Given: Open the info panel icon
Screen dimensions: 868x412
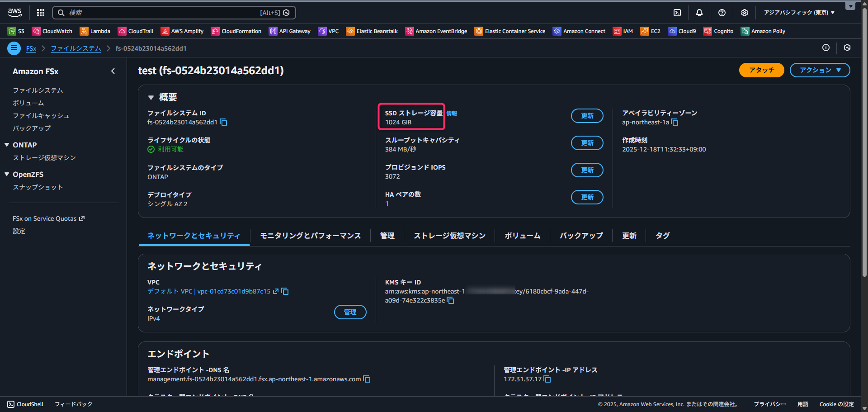Looking at the screenshot, I should point(826,48).
